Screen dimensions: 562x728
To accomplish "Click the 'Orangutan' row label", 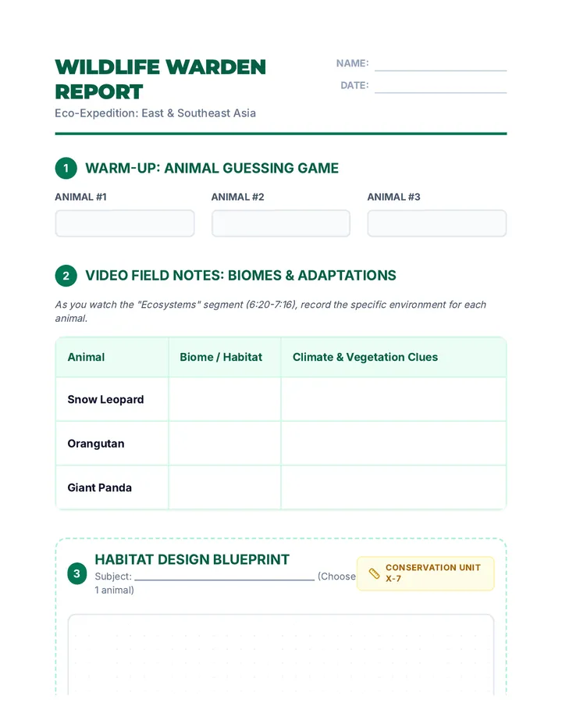I will coord(96,444).
